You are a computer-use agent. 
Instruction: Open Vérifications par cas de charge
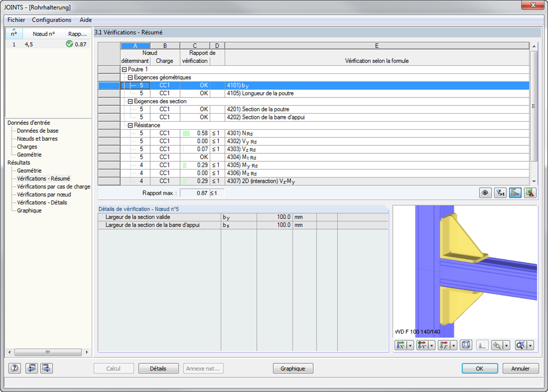coord(53,187)
